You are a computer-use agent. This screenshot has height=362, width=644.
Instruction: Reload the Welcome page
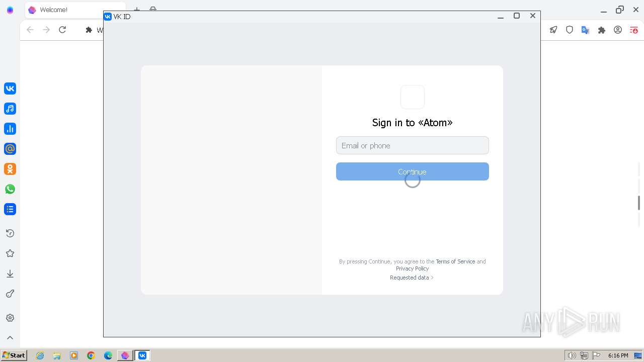(x=62, y=30)
